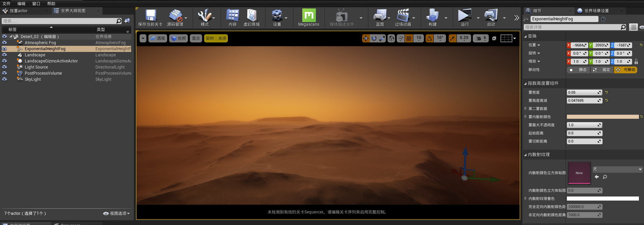Viewport: 644px width, 225px height.
Task: Select the rotate gizmo mode icon
Action: tap(374, 38)
